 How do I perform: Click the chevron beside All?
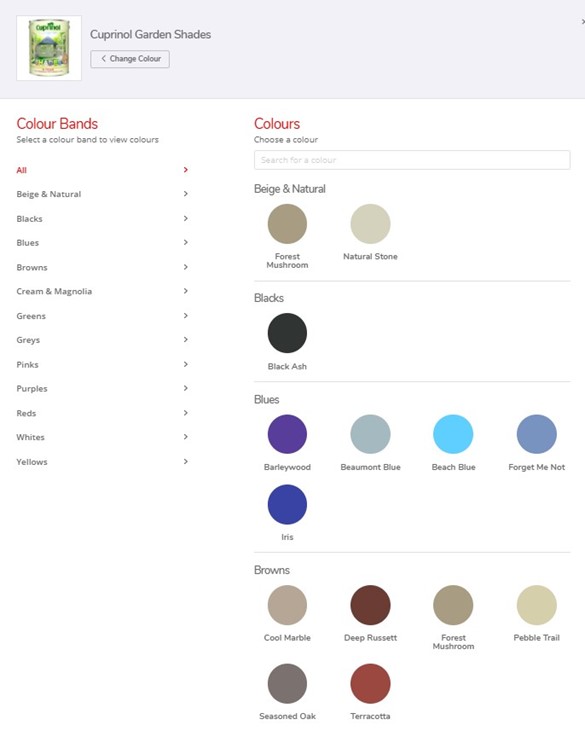pyautogui.click(x=186, y=170)
